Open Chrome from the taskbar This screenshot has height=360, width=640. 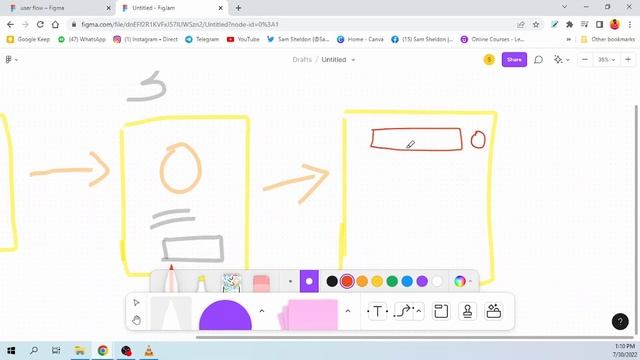click(x=103, y=350)
